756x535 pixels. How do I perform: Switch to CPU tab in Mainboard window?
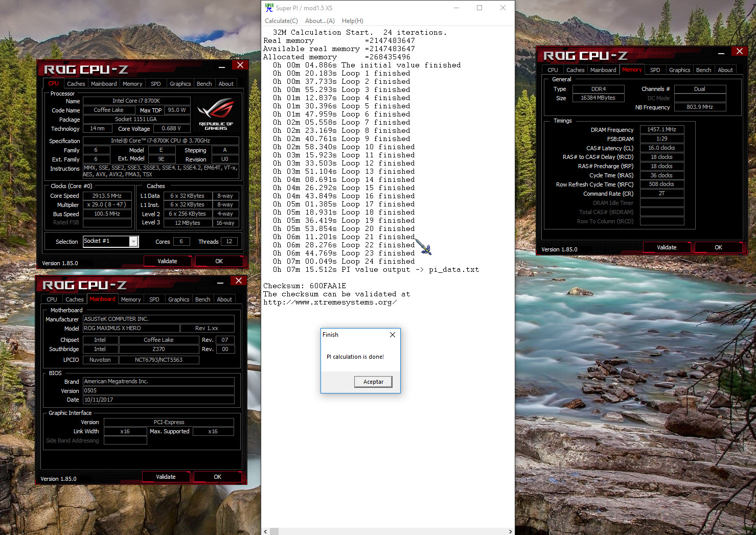point(52,299)
